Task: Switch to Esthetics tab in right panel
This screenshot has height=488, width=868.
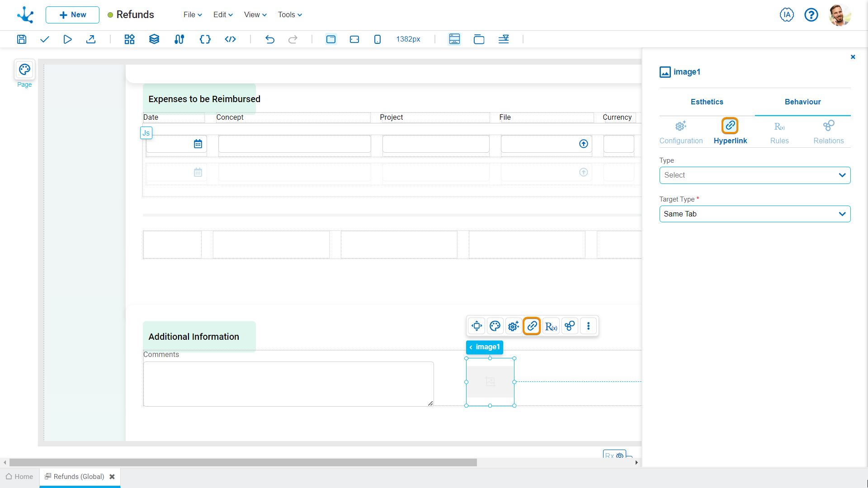Action: (706, 101)
